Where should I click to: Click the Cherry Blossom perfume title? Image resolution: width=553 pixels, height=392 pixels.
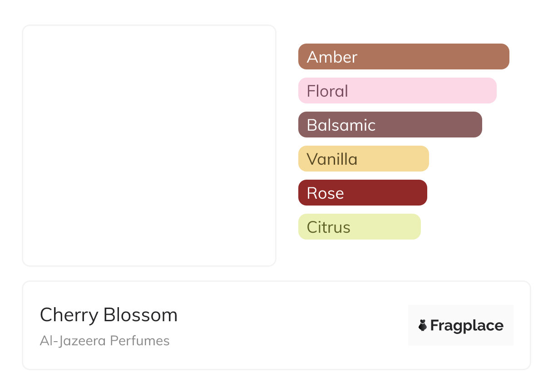point(109,315)
